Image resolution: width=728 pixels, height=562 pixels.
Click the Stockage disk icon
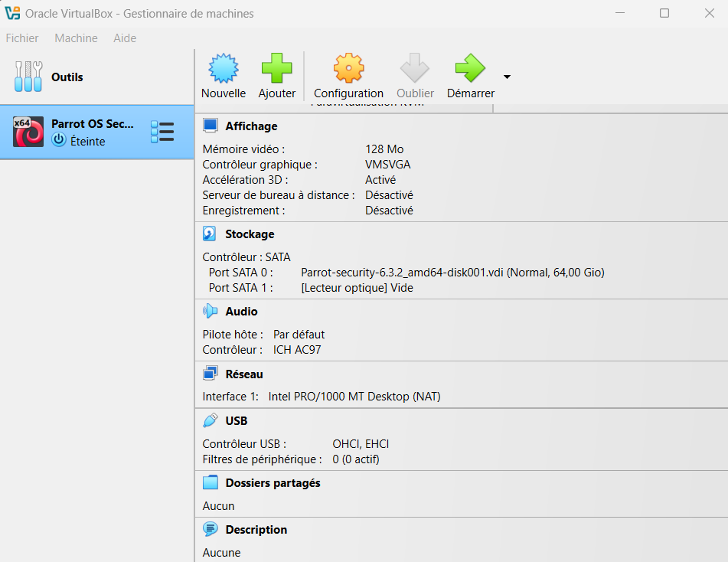[x=210, y=234]
